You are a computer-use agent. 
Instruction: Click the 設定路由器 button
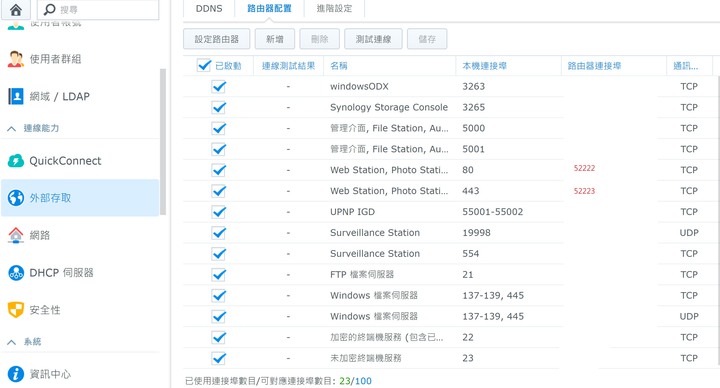point(216,39)
